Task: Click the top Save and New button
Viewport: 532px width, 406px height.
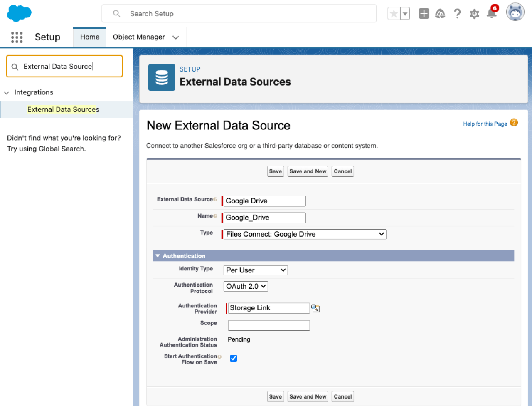Action: 308,171
